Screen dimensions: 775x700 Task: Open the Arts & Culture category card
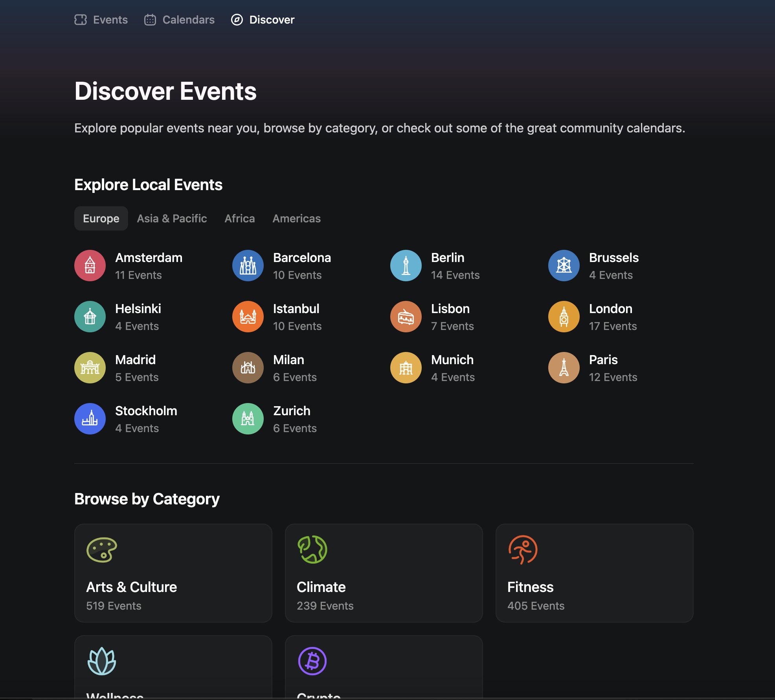(173, 573)
